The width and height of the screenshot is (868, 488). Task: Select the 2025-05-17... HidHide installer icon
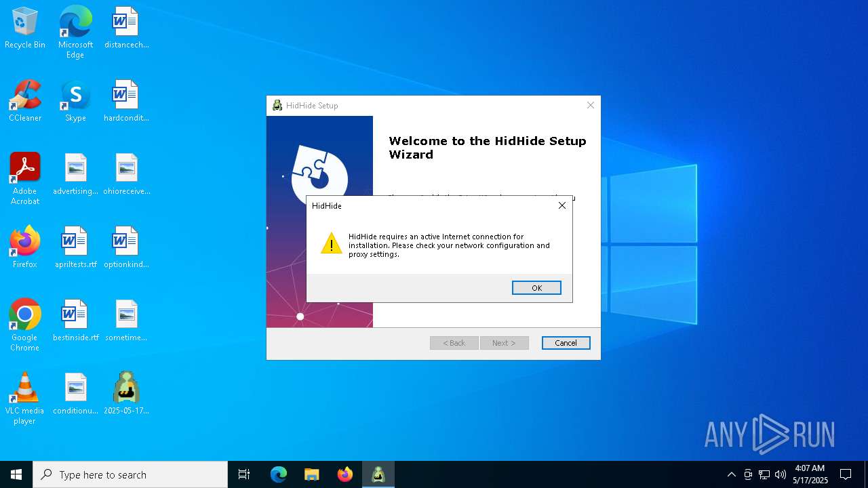coord(126,394)
